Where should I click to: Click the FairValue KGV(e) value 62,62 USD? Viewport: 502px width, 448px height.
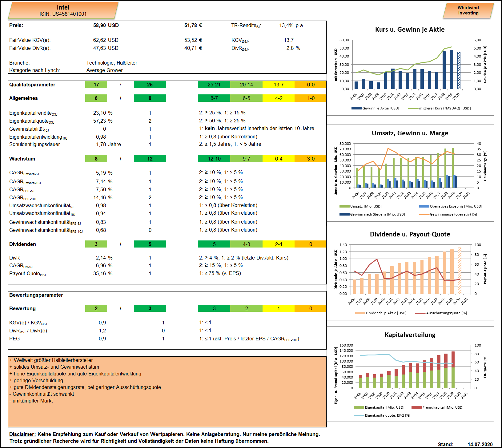pos(106,40)
